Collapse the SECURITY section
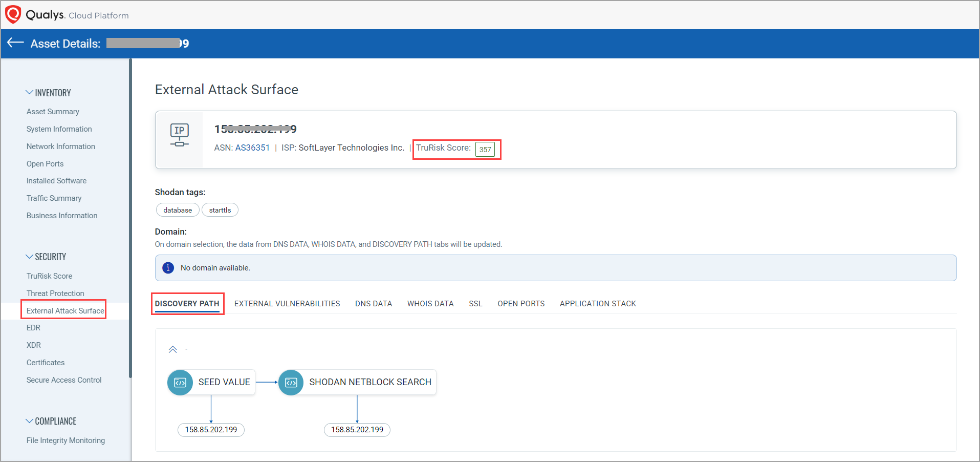980x462 pixels. [29, 257]
